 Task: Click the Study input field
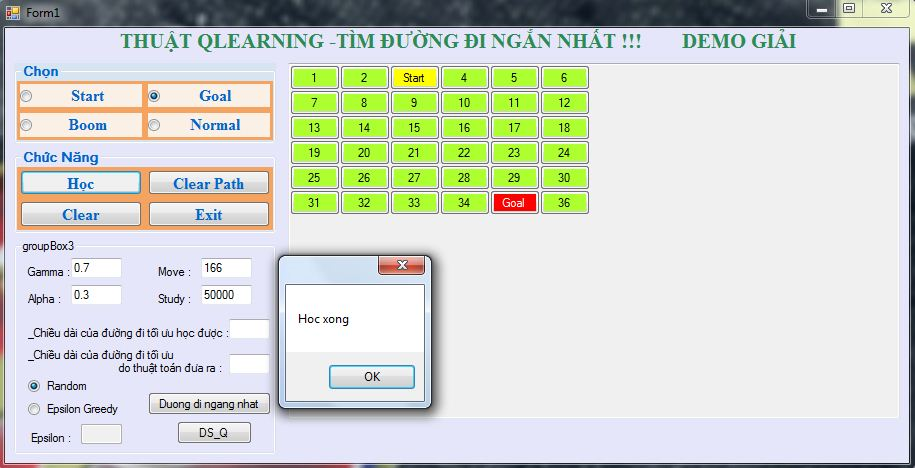pyautogui.click(x=226, y=295)
